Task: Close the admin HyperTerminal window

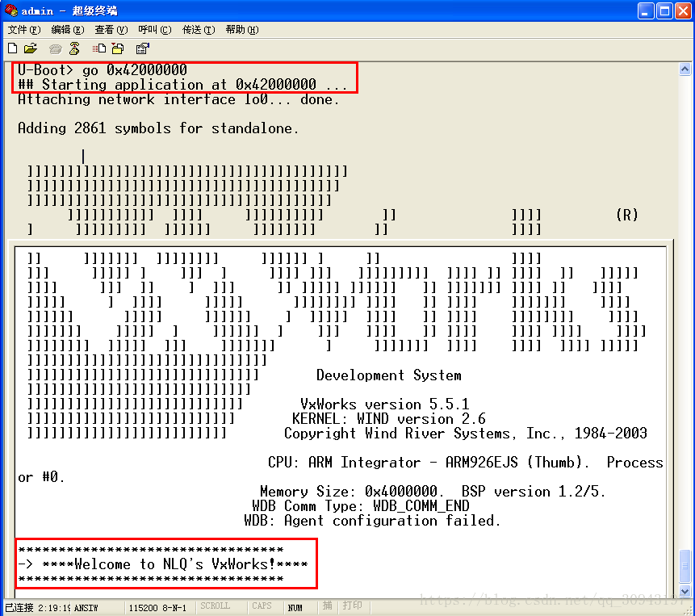Action: pyautogui.click(x=683, y=10)
